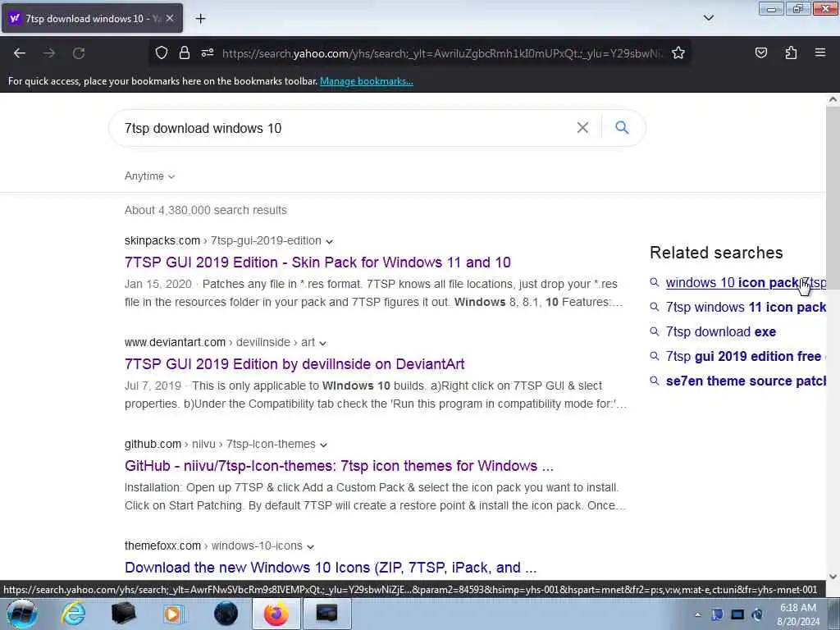The height and width of the screenshot is (630, 840).
Task: List all tabs dropdown arrow
Action: [708, 18]
